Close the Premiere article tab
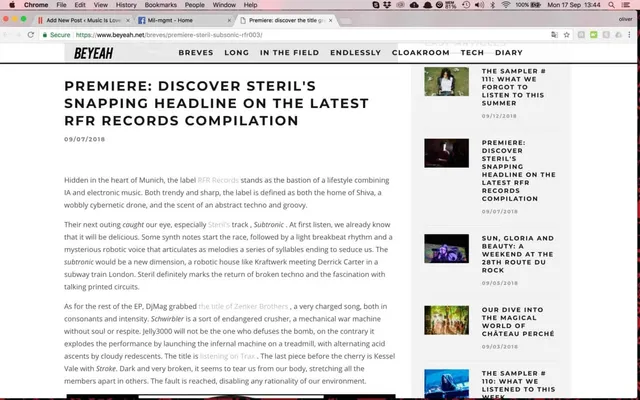 (330, 20)
